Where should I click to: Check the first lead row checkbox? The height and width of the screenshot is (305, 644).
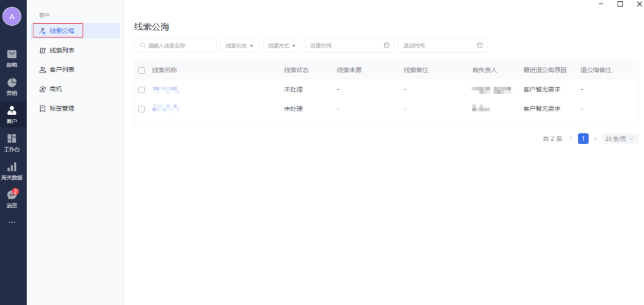(142, 90)
